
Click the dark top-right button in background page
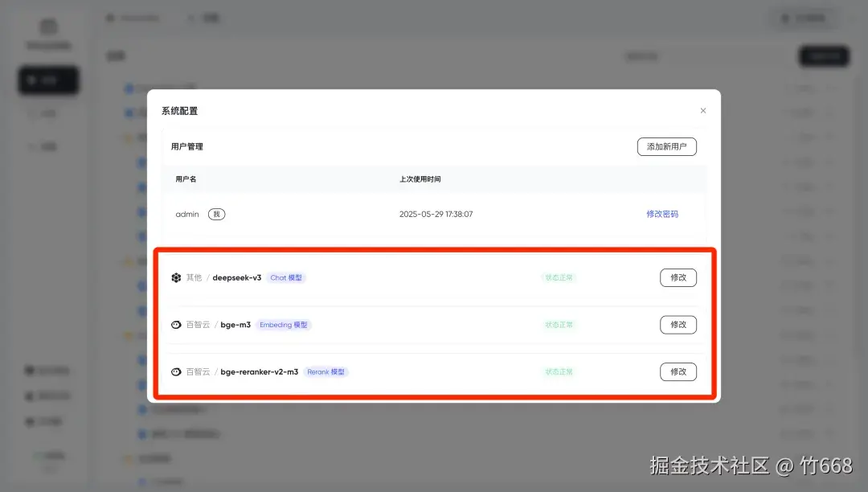tap(825, 56)
